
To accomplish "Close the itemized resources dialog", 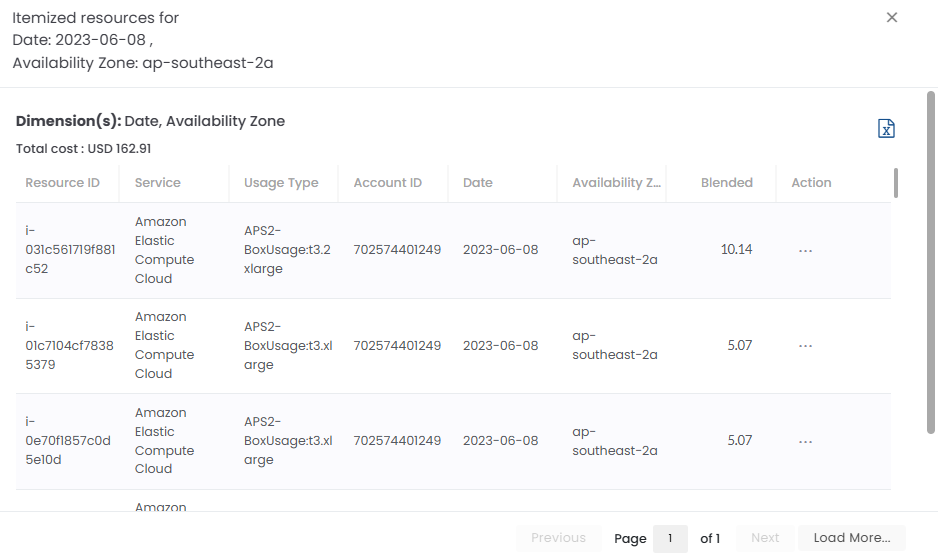I will point(892,17).
